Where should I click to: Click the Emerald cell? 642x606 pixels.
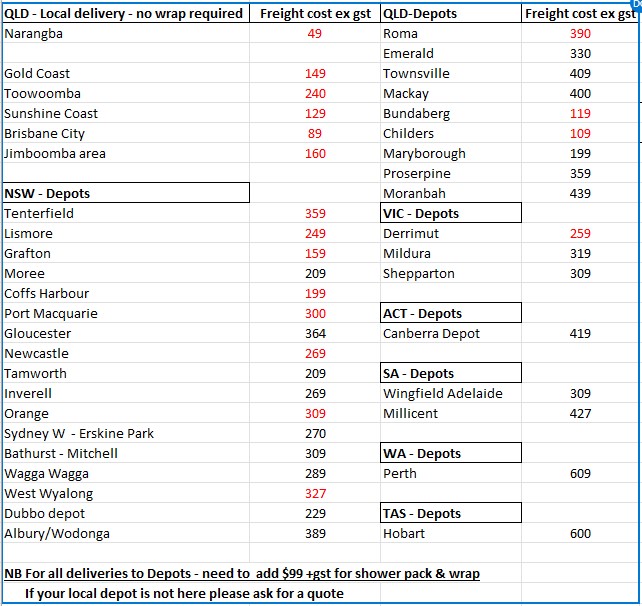(451, 53)
